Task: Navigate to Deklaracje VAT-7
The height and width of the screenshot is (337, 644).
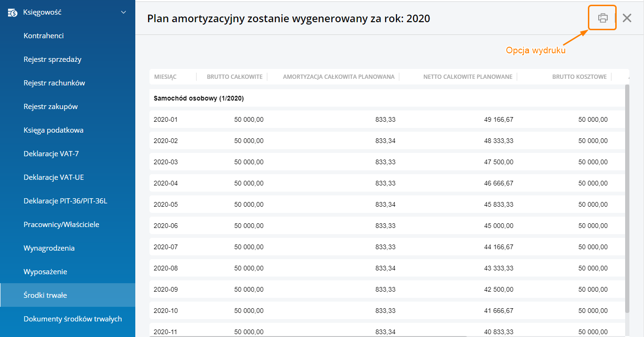Action: point(51,154)
